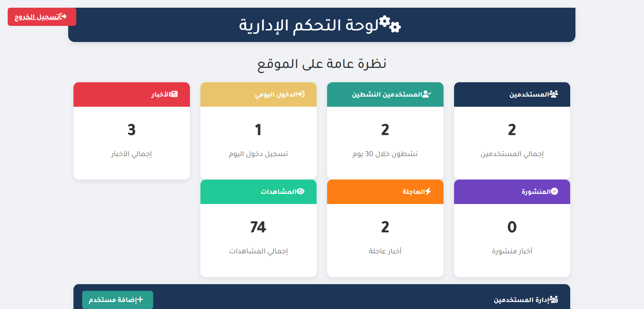The image size is (644, 309).
Task: Click the sign-in icon on الدخول اليومي card
Action: (300, 94)
